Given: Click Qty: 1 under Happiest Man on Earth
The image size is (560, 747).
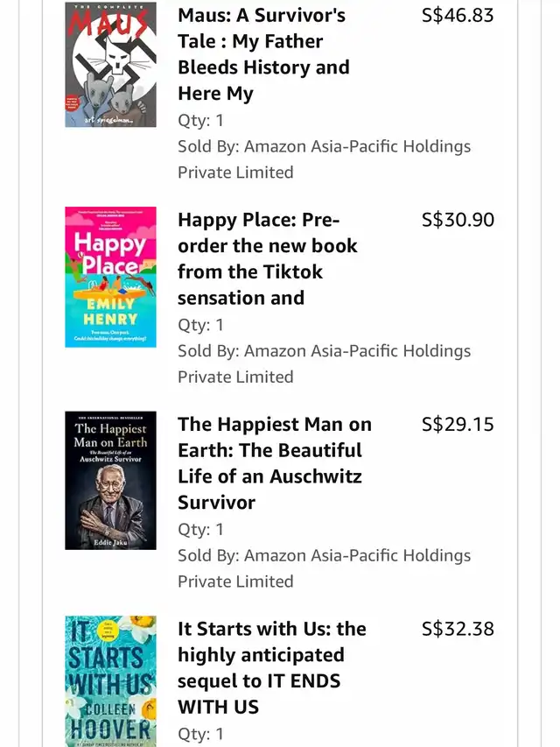Looking at the screenshot, I should [200, 529].
